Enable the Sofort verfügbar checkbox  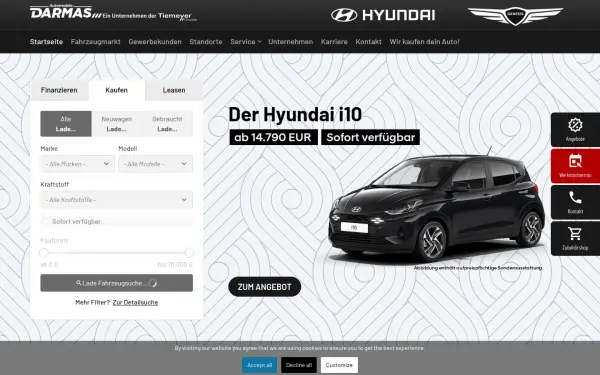[x=46, y=222]
